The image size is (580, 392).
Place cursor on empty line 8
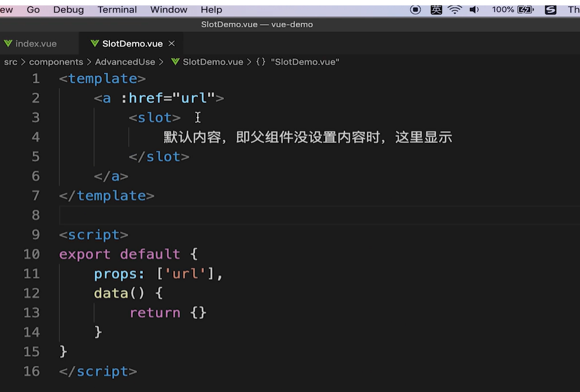click(319, 215)
